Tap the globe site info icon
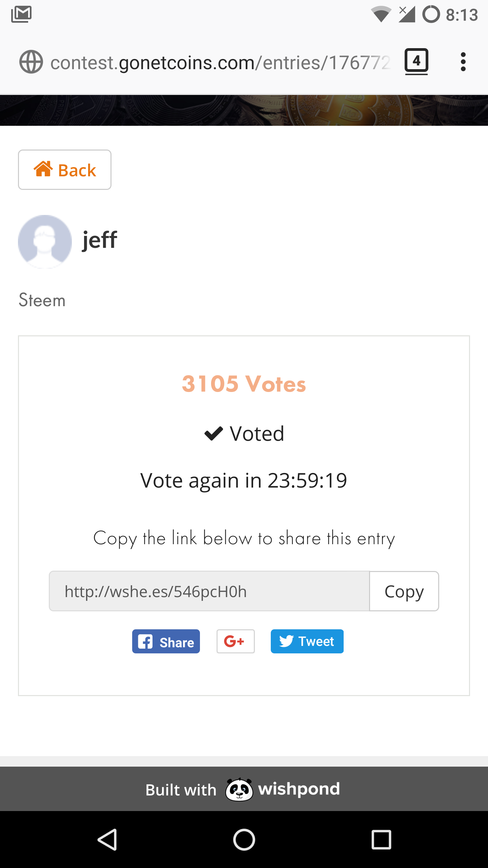 pyautogui.click(x=31, y=62)
